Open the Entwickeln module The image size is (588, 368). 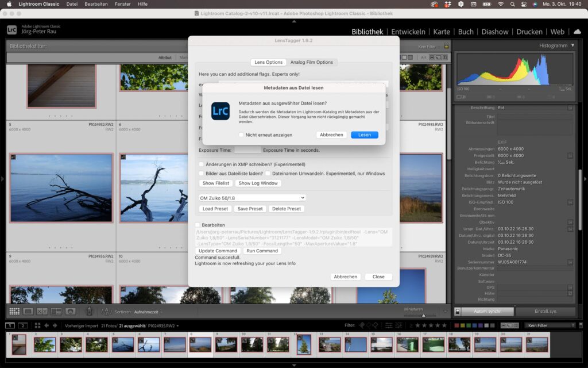(x=408, y=32)
